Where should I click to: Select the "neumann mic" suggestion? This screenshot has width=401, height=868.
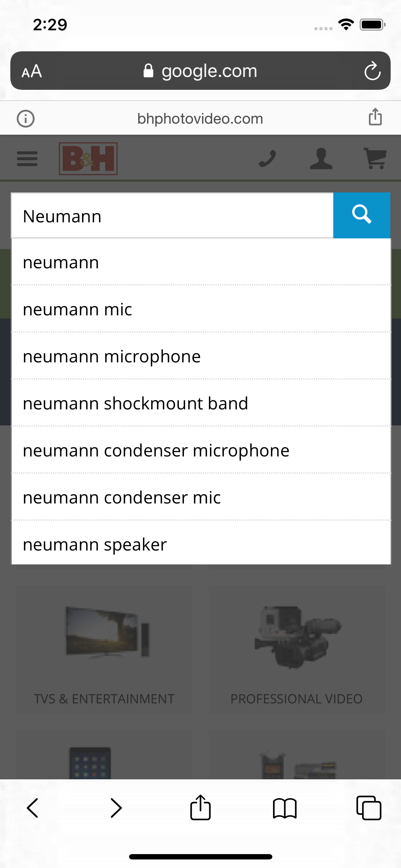(x=78, y=309)
